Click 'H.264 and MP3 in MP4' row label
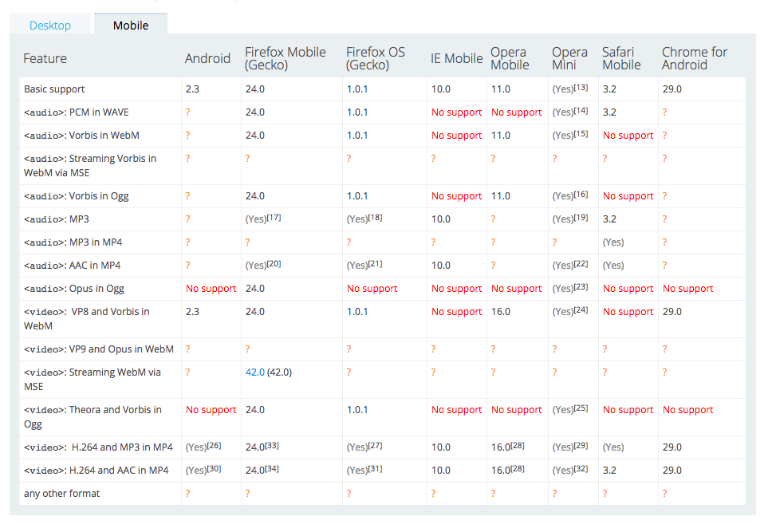772x532 pixels. coord(98,447)
